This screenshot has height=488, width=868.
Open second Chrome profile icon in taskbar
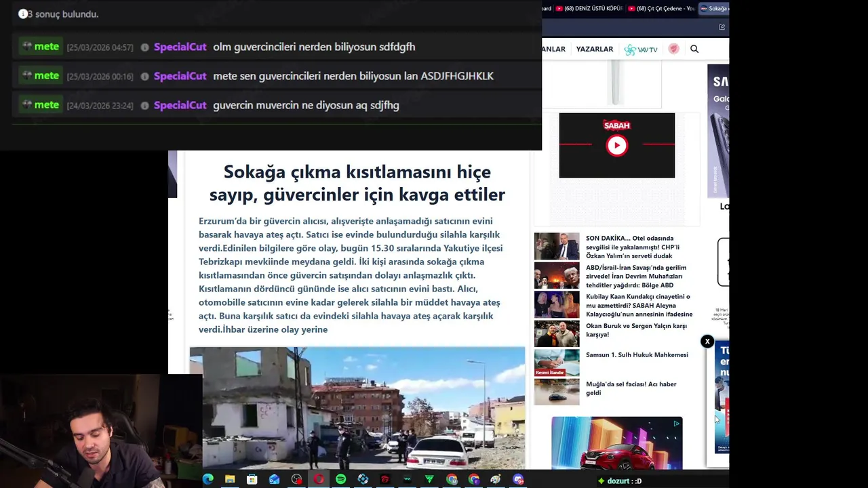(x=473, y=479)
